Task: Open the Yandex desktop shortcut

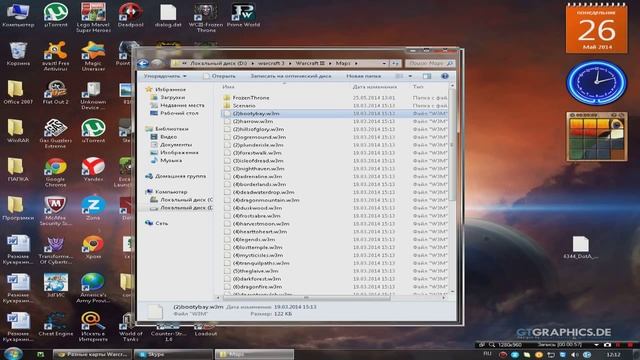Action: tap(93, 170)
